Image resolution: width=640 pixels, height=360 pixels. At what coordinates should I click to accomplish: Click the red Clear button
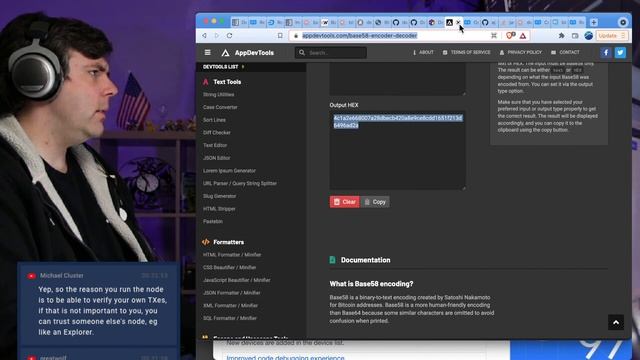344,202
